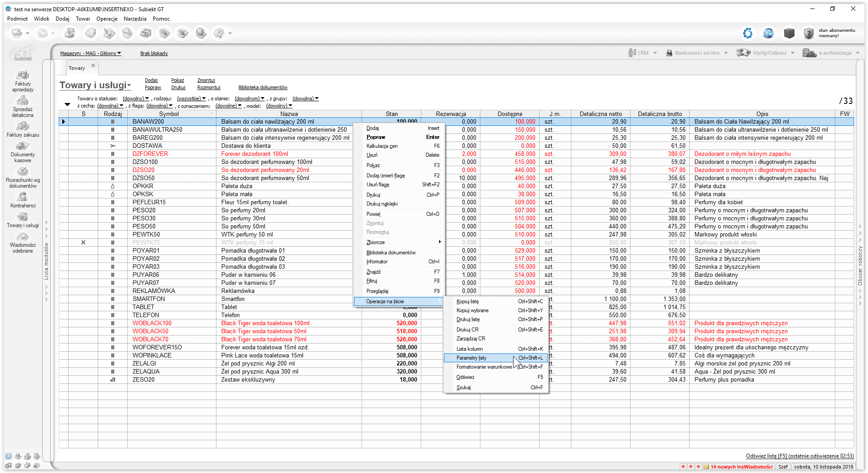Click the globe stamp toolbar icon
Image resolution: width=868 pixels, height=473 pixels.
(201, 33)
